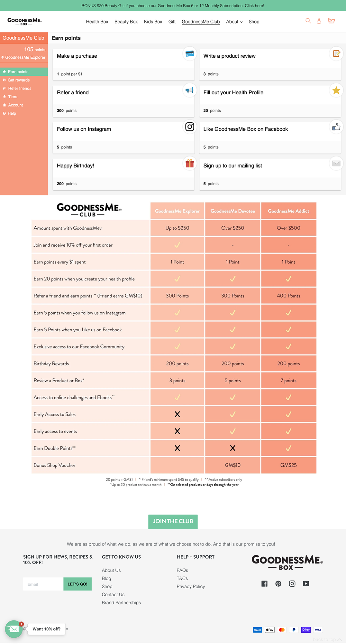This screenshot has height=644, width=346.
Task: Click the star icon on Health Profile card
Action: point(336,90)
